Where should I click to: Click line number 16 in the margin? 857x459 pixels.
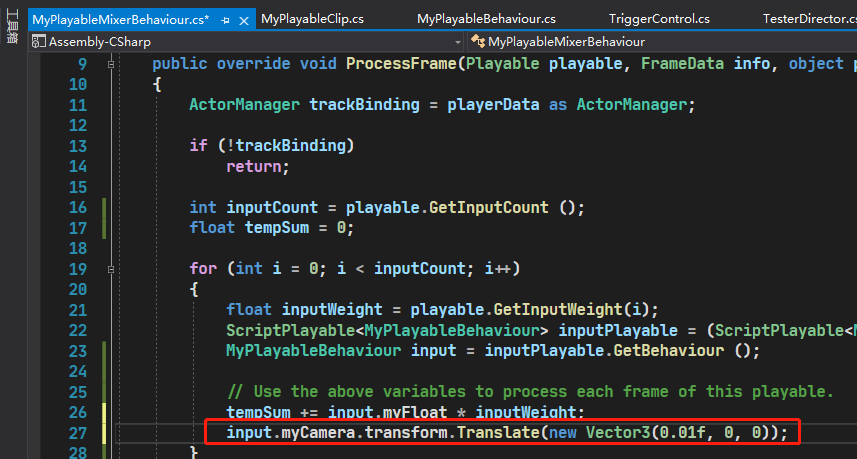pyautogui.click(x=78, y=208)
